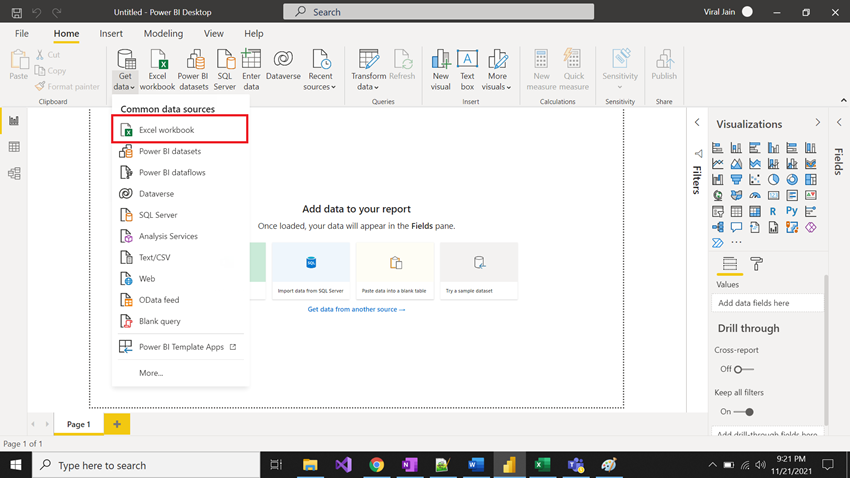850x478 pixels.
Task: Select the Scatter chart visualization
Action: click(x=755, y=179)
